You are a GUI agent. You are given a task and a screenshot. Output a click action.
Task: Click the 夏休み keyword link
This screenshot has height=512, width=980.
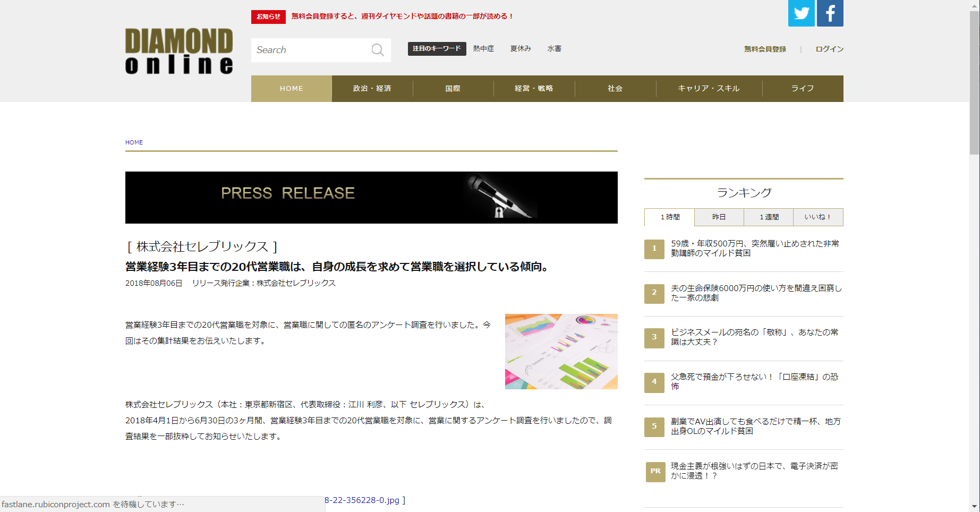(521, 49)
